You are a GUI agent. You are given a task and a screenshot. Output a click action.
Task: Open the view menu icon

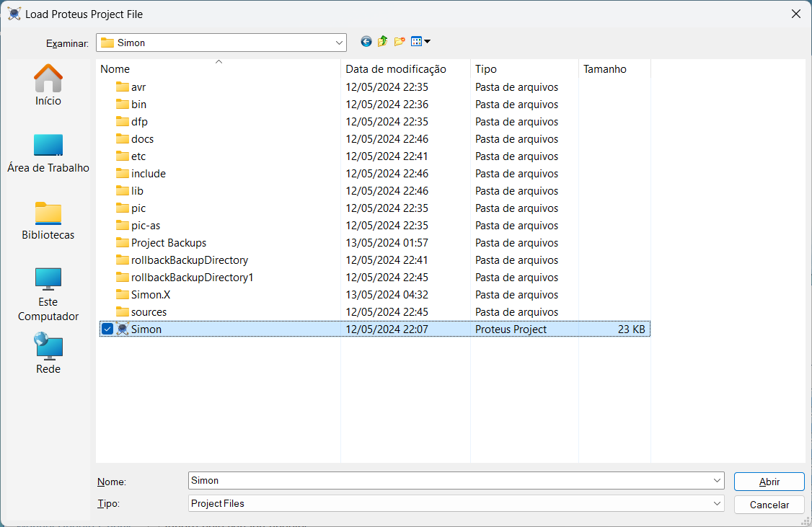(420, 42)
